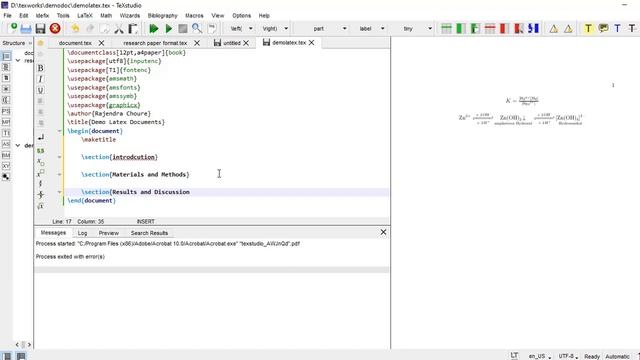Switch to research paper format.tex tab
Viewport: 640px width, 360px height.
[x=155, y=43]
